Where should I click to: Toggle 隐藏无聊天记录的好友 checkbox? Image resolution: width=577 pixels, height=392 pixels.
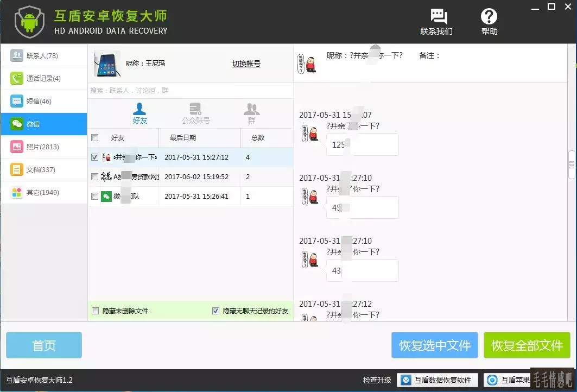[215, 311]
